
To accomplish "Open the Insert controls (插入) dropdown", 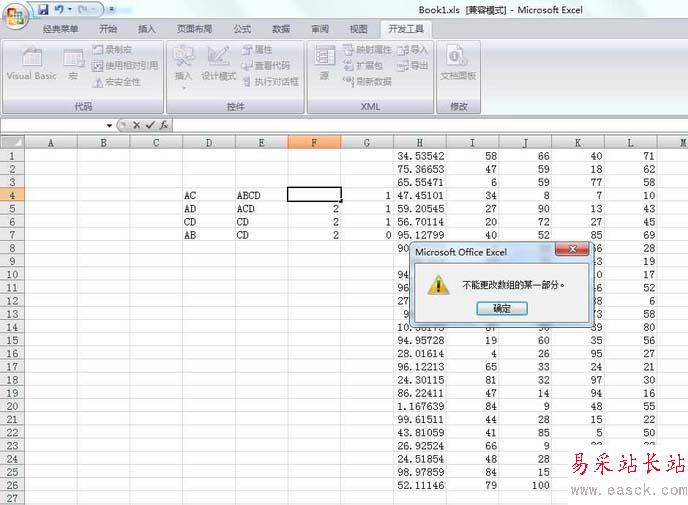I will [x=183, y=67].
